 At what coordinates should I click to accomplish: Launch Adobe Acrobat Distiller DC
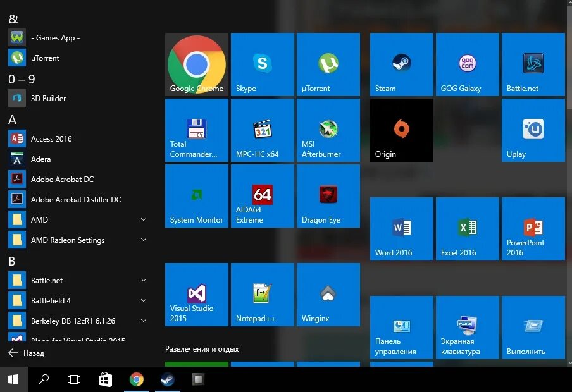coord(78,199)
